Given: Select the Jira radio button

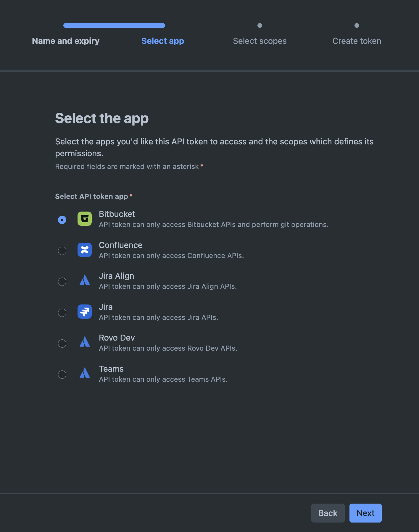Looking at the screenshot, I should tap(62, 312).
